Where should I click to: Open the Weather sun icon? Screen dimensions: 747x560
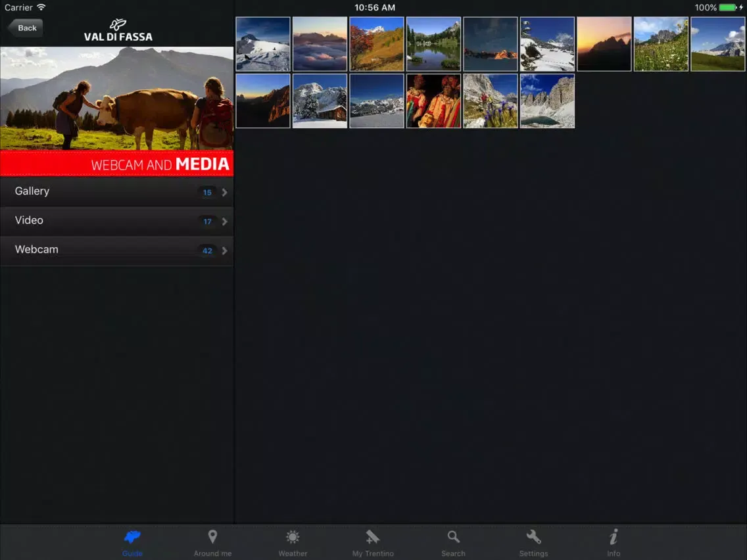(293, 537)
